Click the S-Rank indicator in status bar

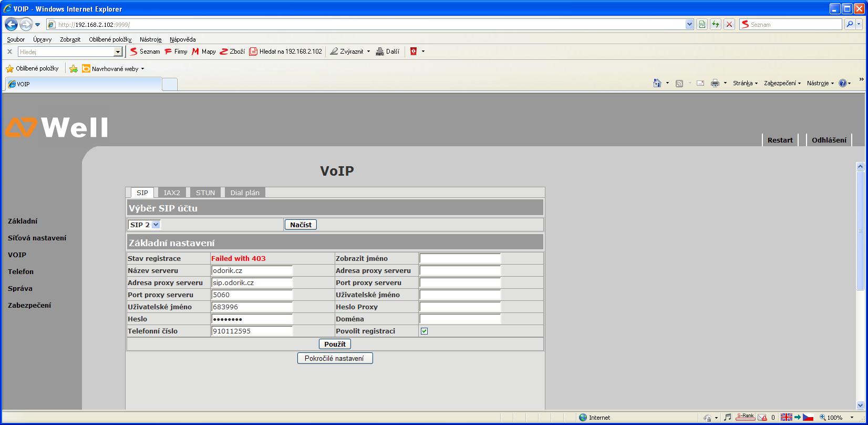tap(745, 417)
